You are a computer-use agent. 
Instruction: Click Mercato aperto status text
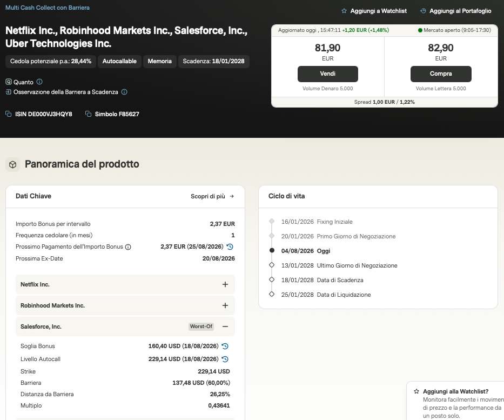pyautogui.click(x=457, y=30)
